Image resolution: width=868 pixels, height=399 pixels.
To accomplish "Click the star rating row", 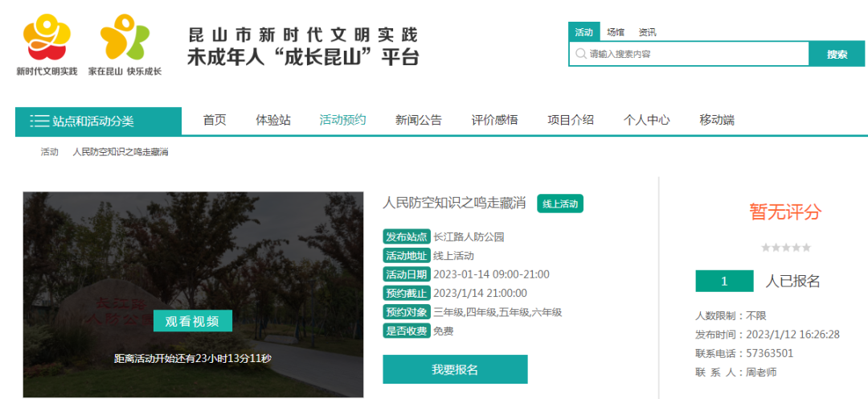I will click(785, 248).
